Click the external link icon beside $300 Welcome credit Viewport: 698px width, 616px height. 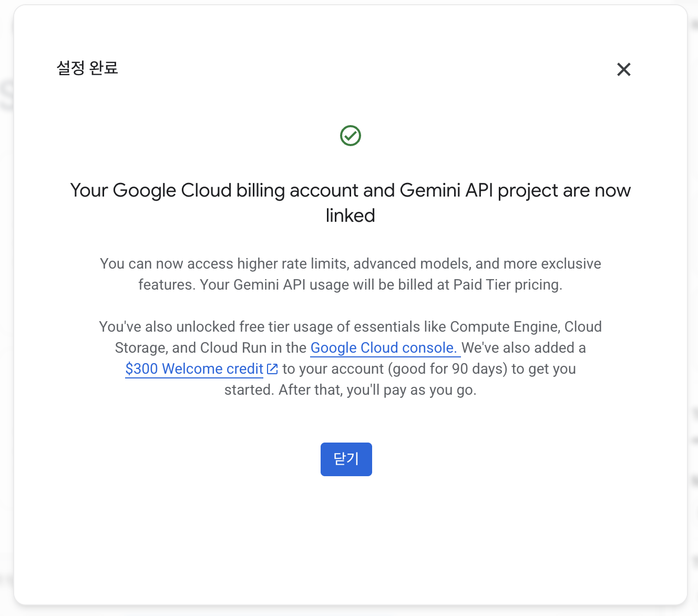[x=272, y=368]
